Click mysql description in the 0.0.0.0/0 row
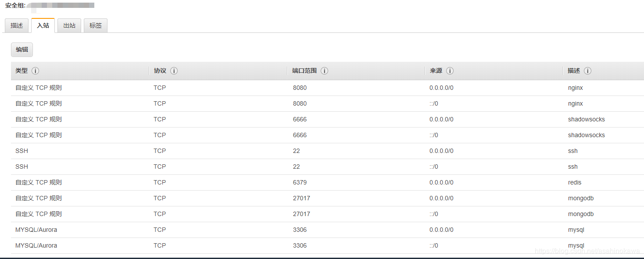The width and height of the screenshot is (644, 259). pyautogui.click(x=576, y=230)
